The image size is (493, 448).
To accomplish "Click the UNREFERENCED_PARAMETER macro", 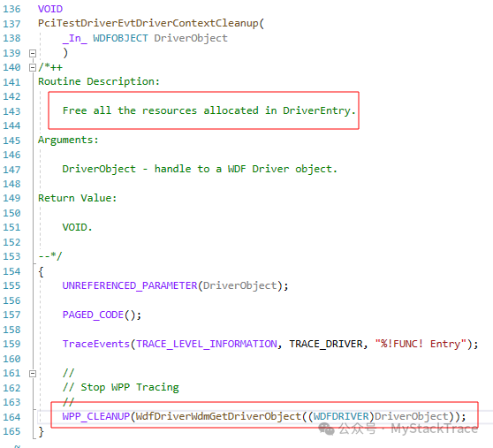I will coord(130,285).
